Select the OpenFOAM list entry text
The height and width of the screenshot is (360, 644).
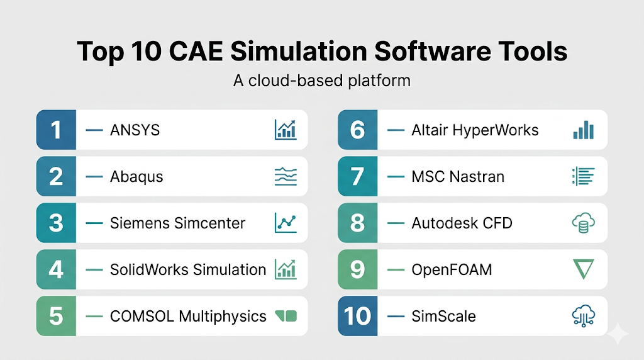(x=452, y=270)
